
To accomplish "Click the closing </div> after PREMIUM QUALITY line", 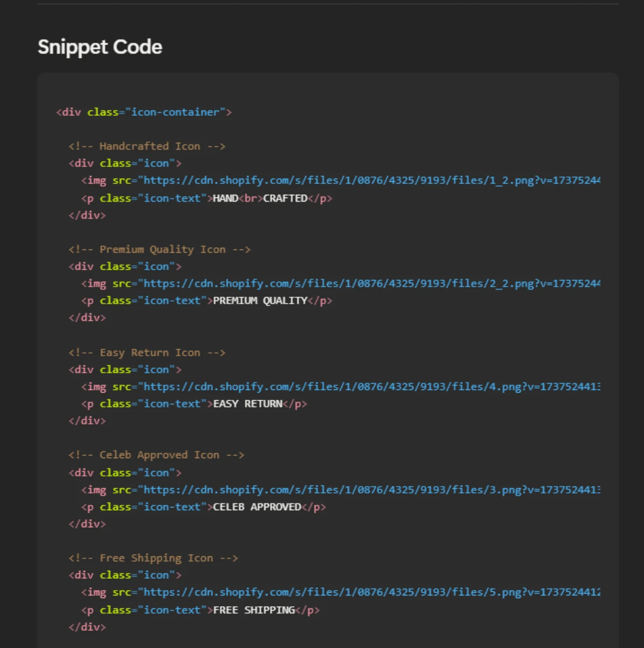I will point(87,318).
